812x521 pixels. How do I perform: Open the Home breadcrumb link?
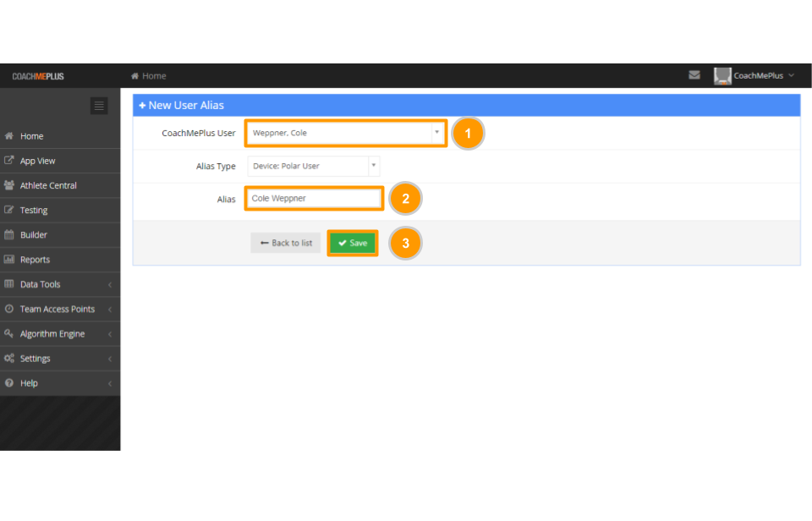(154, 76)
